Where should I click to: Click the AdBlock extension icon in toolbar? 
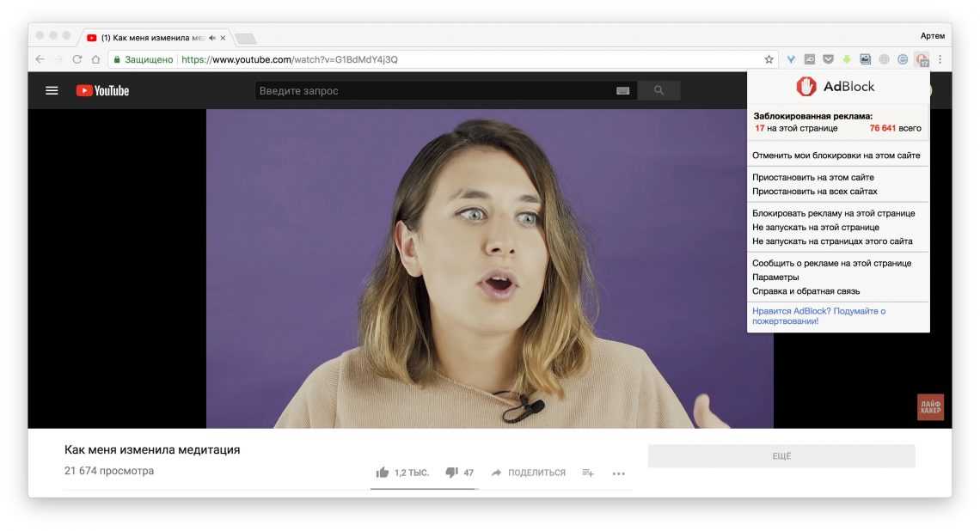[x=922, y=59]
